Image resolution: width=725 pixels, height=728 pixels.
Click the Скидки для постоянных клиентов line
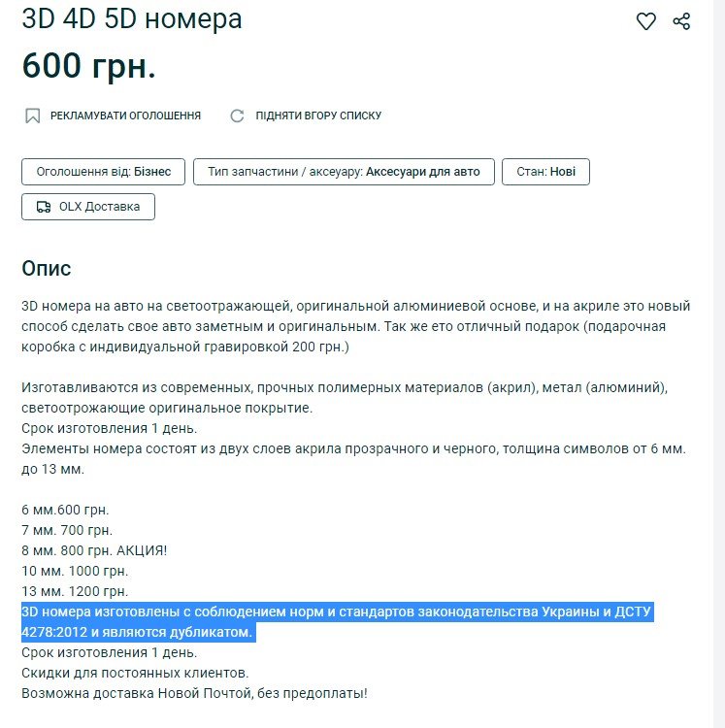click(x=135, y=673)
